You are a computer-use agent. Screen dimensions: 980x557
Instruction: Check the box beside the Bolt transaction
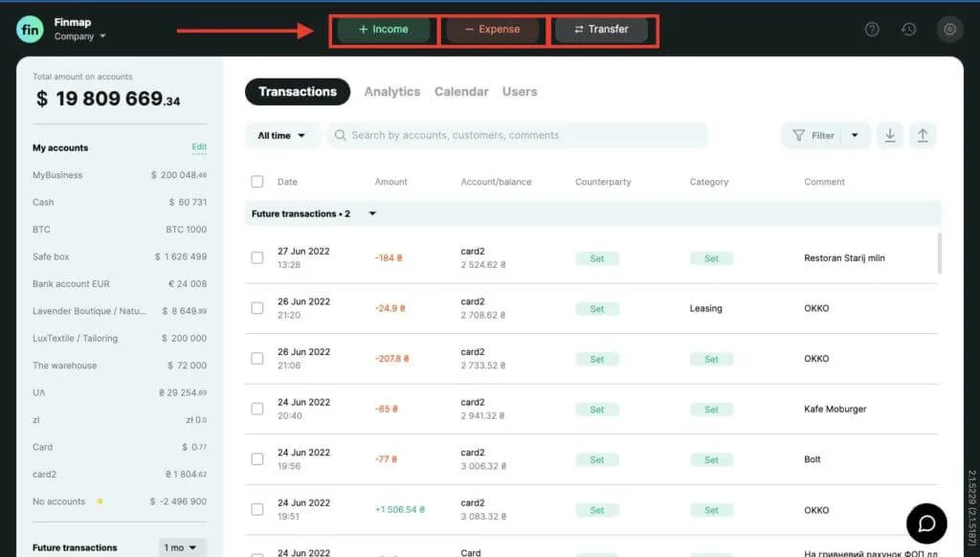(x=256, y=458)
